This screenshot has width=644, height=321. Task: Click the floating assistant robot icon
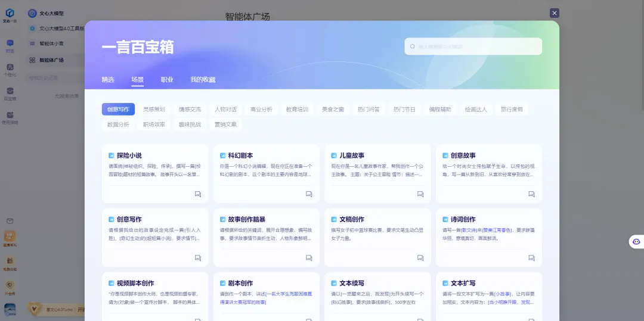click(637, 242)
